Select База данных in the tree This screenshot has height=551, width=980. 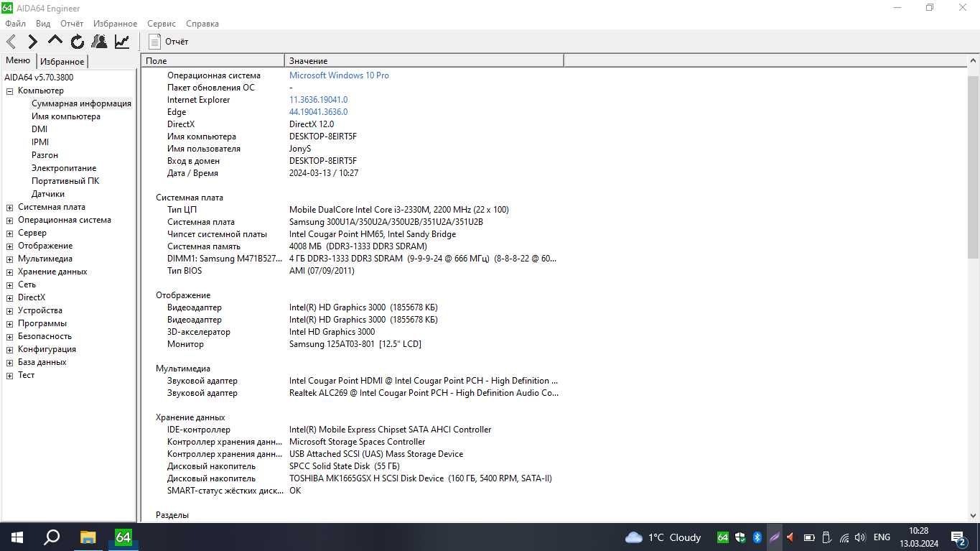pyautogui.click(x=42, y=362)
